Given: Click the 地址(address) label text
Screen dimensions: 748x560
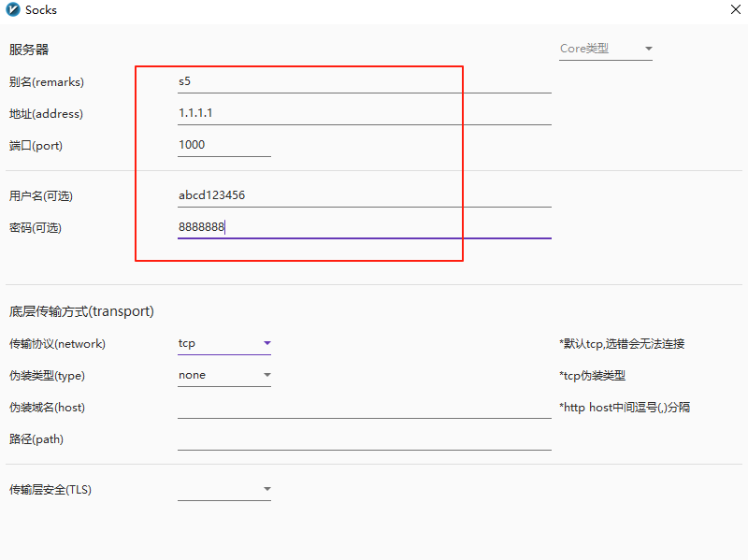Looking at the screenshot, I should coord(46,114).
